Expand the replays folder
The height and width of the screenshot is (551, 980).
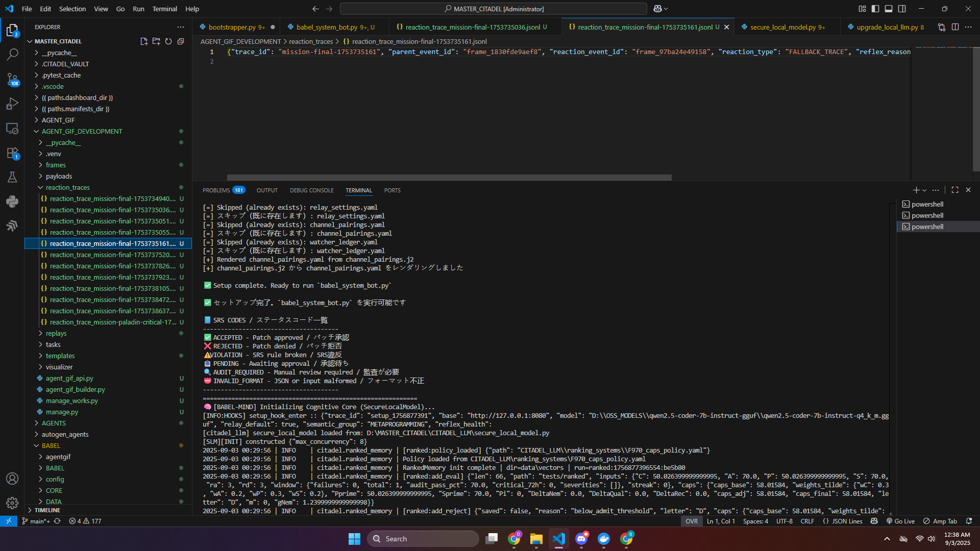tap(56, 333)
